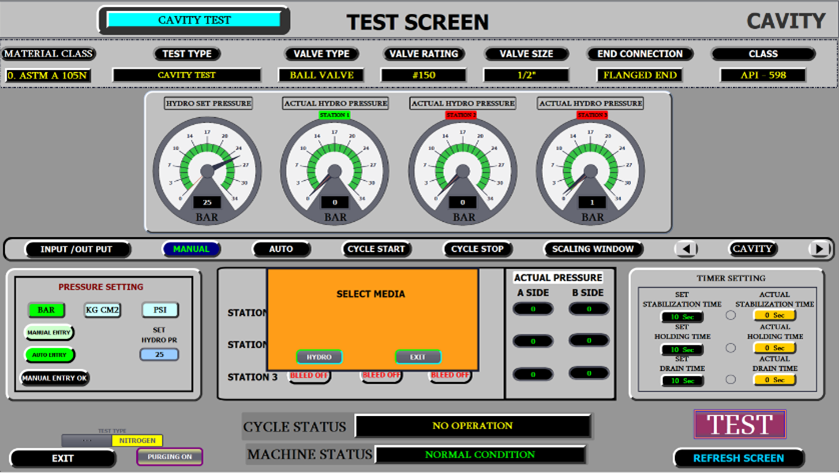Click Station 3 B SIDE pressure value
Viewport: 839px width, 473px height.
click(589, 373)
